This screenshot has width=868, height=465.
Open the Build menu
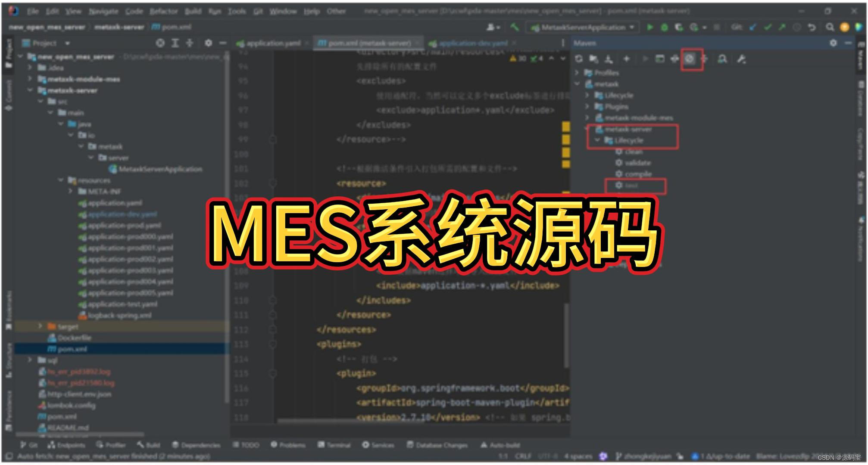[x=193, y=11]
